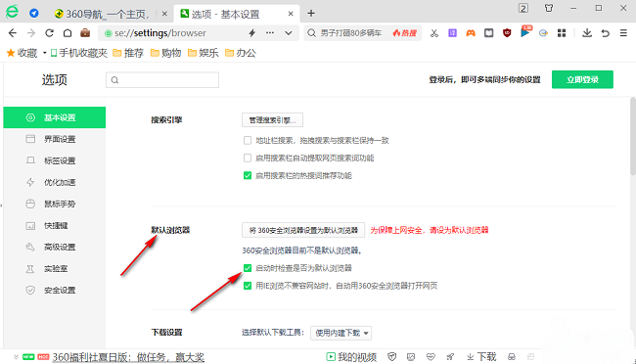Expand the 收藏 dropdown arrow
The height and width of the screenshot is (364, 636).
(44, 53)
